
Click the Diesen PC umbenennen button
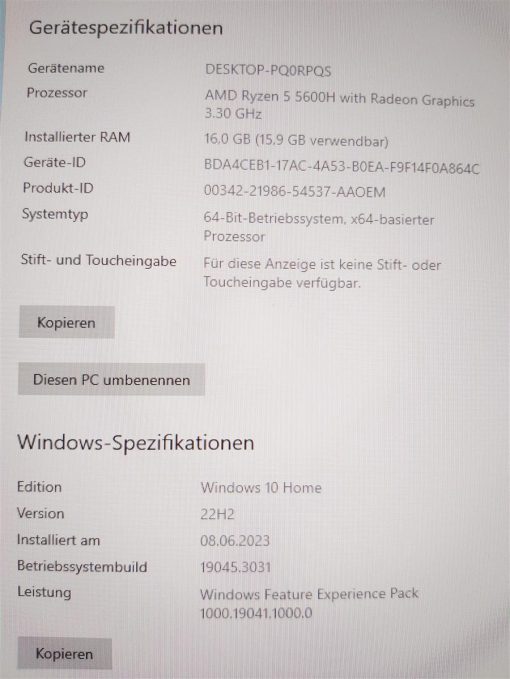tap(111, 379)
